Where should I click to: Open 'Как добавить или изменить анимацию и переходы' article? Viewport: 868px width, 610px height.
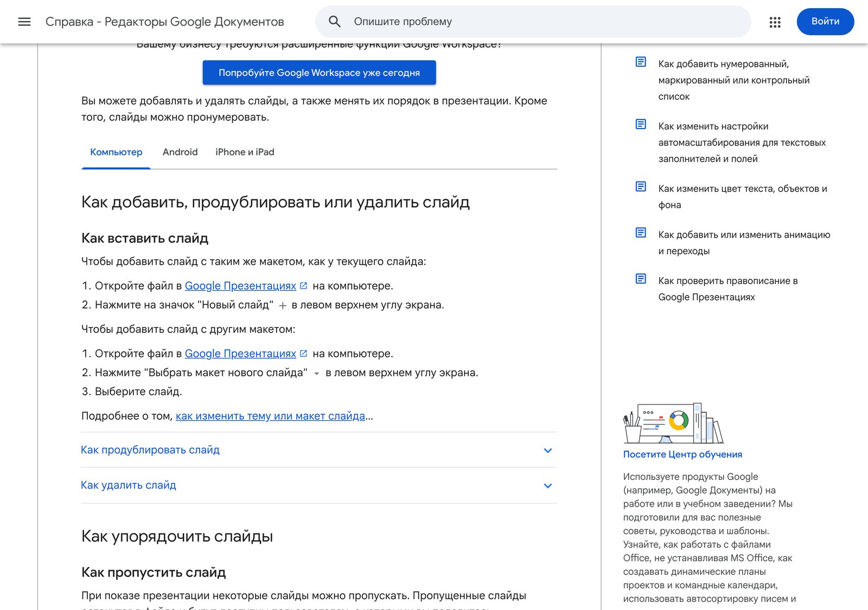pyautogui.click(x=744, y=243)
